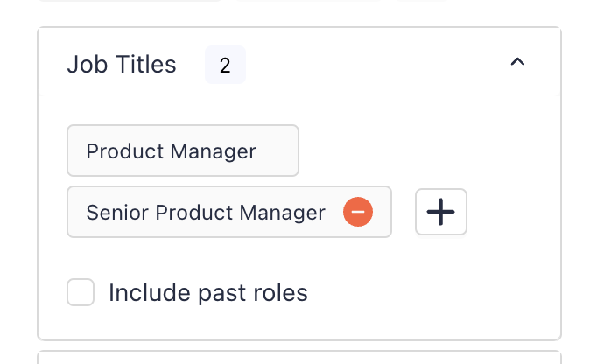Screen dimensions: 590x364
Task: Click the plus icon beside Senior Product Manager
Action: (x=441, y=212)
